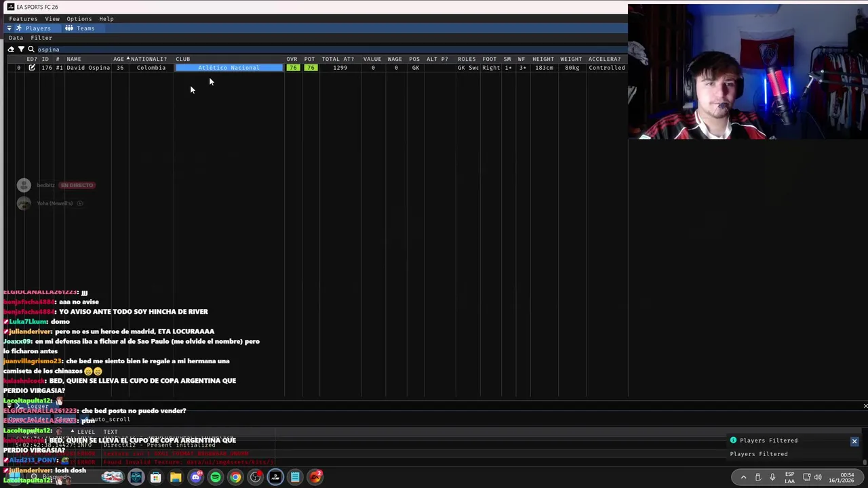The width and height of the screenshot is (868, 488).
Task: Open the View menu
Action: [x=52, y=19]
